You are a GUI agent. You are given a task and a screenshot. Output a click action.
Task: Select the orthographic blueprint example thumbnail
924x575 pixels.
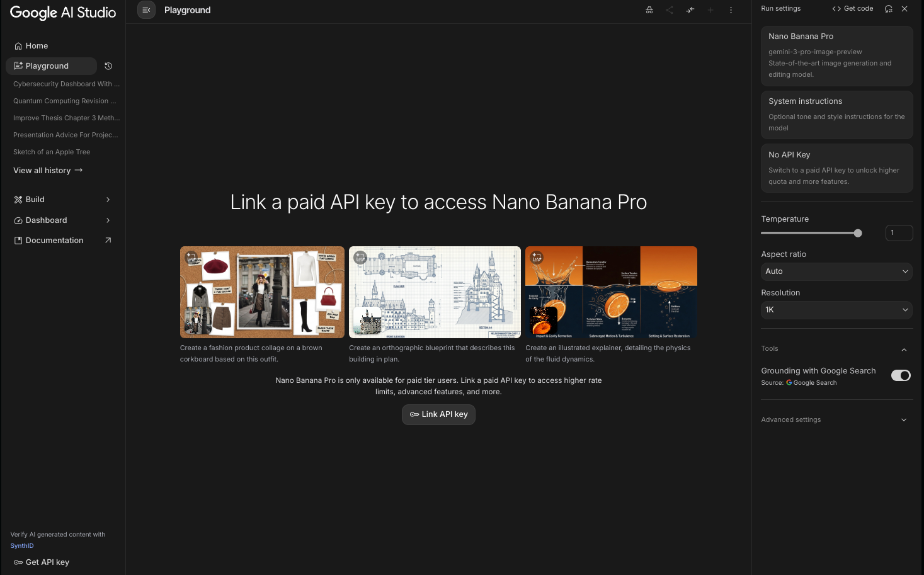pos(435,292)
